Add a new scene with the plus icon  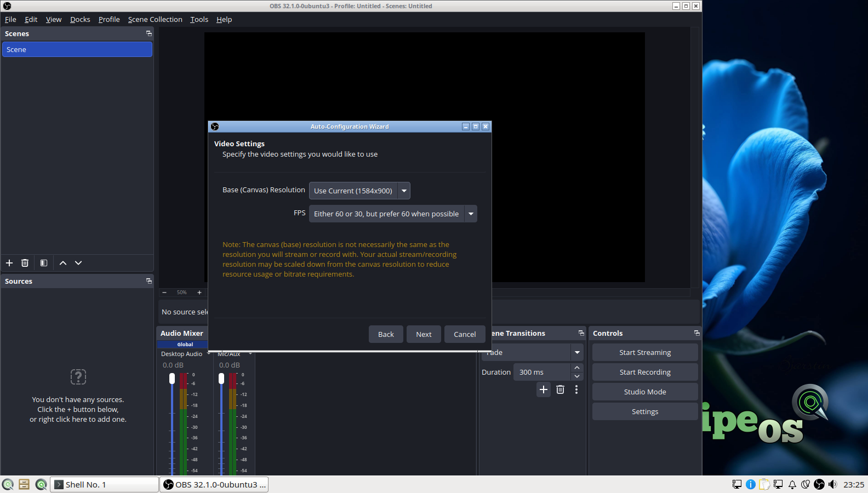tap(9, 263)
